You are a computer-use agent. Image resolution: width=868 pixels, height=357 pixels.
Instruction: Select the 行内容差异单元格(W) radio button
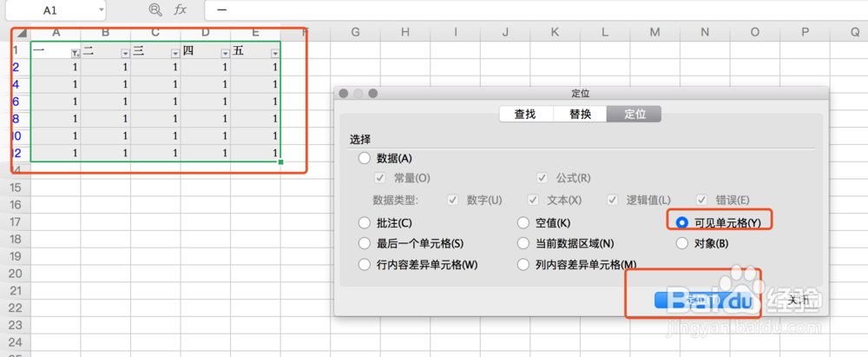(x=365, y=264)
